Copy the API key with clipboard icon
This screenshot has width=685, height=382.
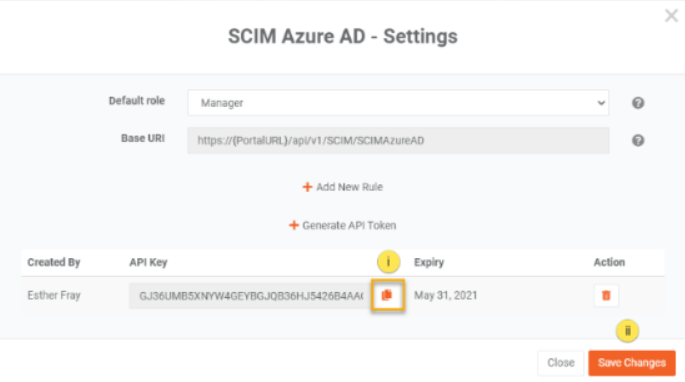coord(387,295)
